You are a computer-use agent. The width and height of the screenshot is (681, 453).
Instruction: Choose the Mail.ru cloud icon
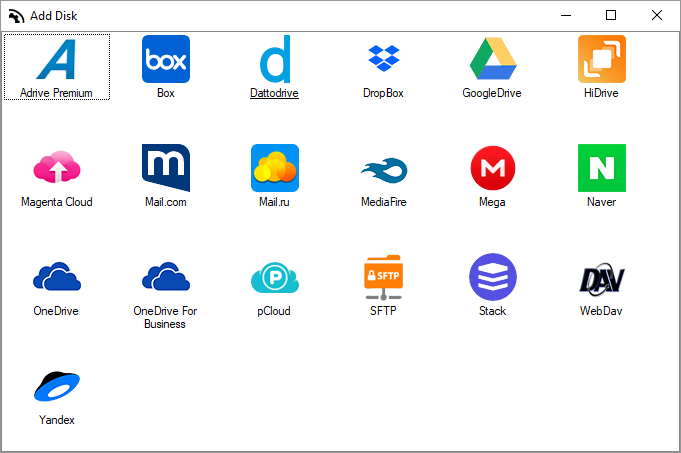point(275,168)
